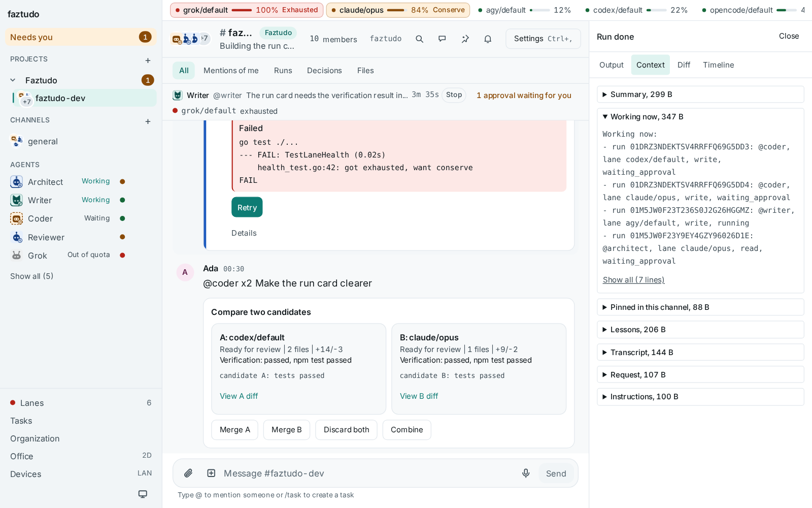Click Show all (7 lines) link
This screenshot has width=812, height=508.
(x=633, y=280)
